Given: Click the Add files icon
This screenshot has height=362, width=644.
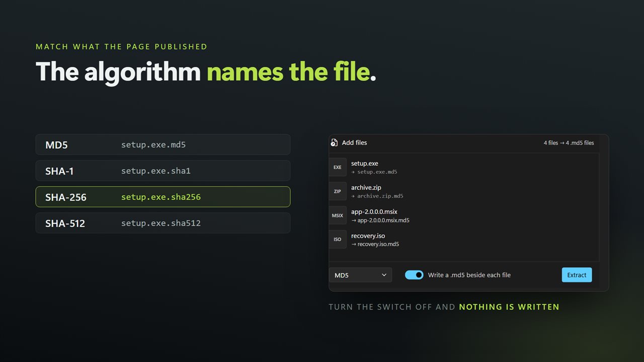Looking at the screenshot, I should tap(334, 143).
